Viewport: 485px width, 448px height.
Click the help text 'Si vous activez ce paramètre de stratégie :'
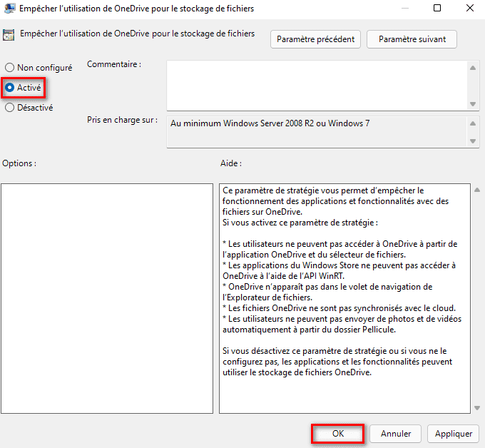click(x=300, y=223)
